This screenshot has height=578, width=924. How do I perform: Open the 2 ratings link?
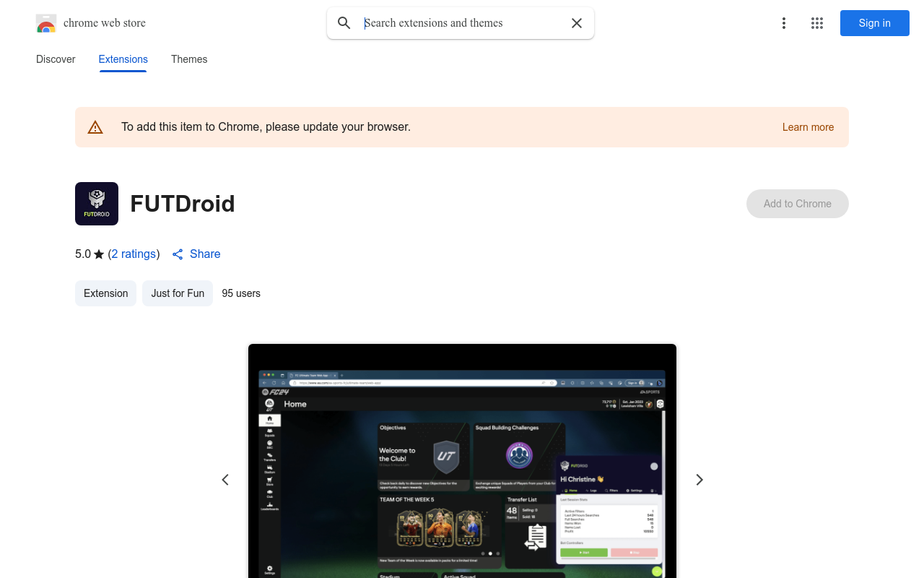click(134, 254)
